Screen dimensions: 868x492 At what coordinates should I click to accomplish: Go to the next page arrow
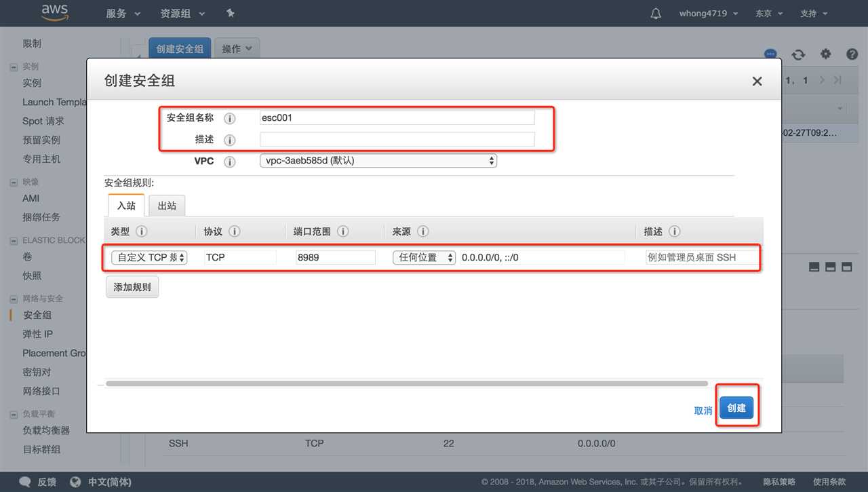point(822,80)
